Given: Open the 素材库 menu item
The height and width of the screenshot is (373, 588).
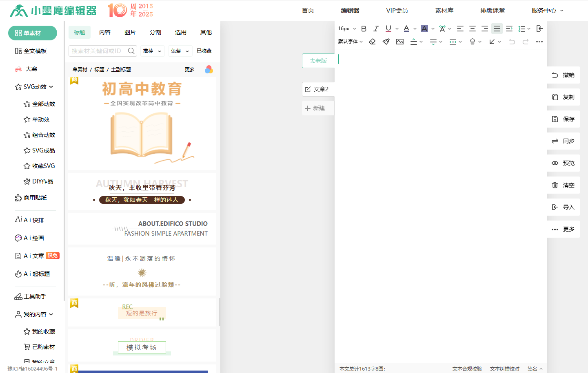Looking at the screenshot, I should click(444, 11).
